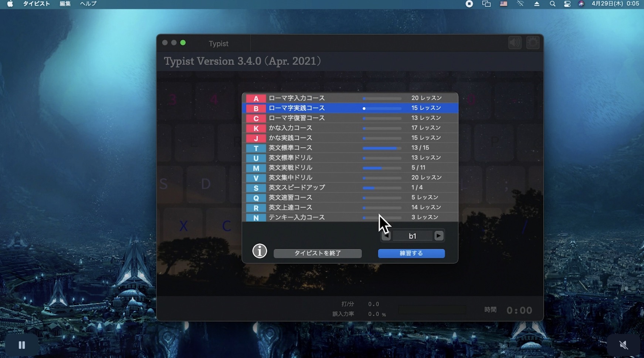
Task: Toggle the speaker sound icon in Typist window
Action: 515,43
